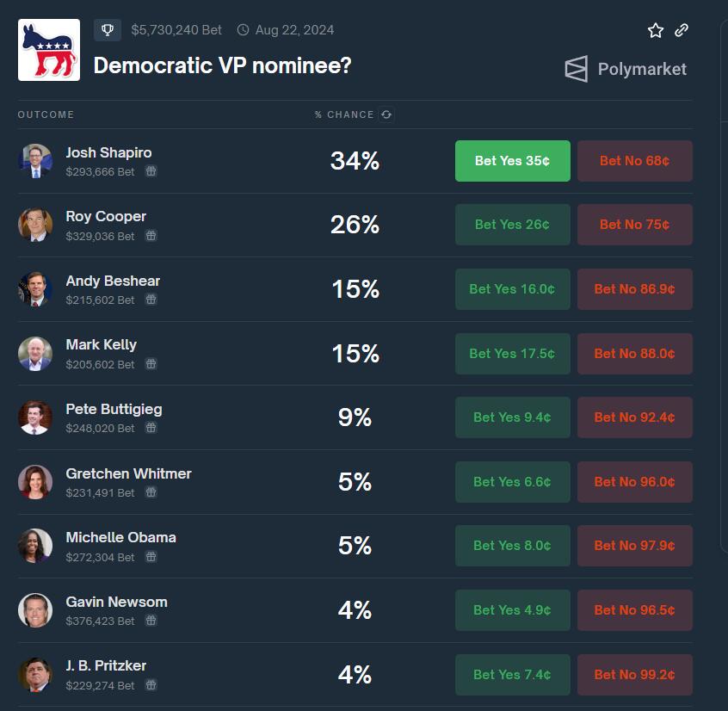Screen dimensions: 728x711
Task: Click the gift icon under Mark Kelly
Action: [151, 363]
